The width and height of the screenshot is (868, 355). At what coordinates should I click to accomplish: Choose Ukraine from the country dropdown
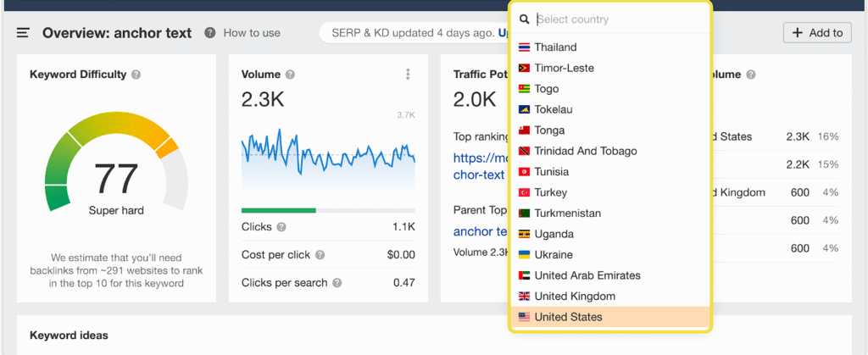click(x=554, y=255)
